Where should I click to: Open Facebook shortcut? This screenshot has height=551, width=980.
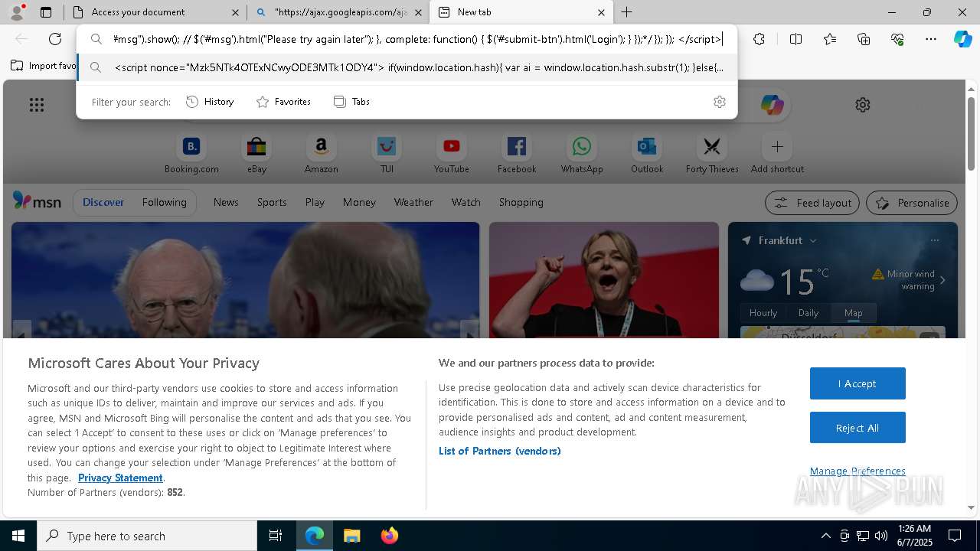[517, 154]
